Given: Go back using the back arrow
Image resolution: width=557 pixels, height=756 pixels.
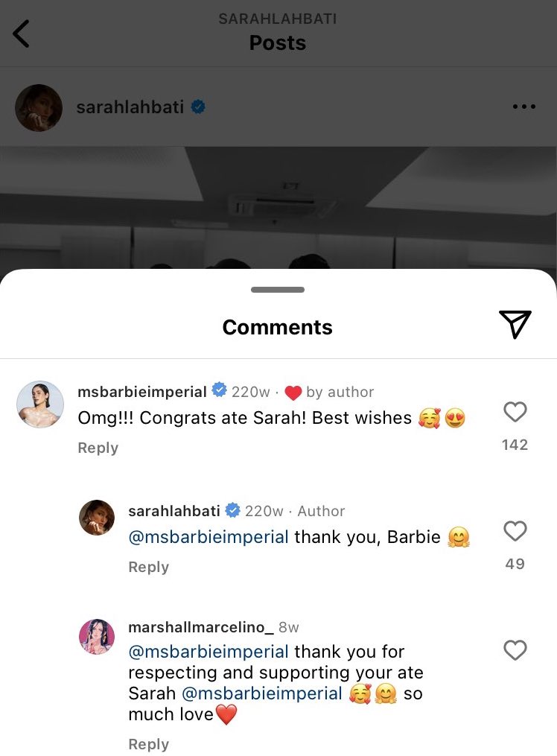Looking at the screenshot, I should tap(22, 34).
